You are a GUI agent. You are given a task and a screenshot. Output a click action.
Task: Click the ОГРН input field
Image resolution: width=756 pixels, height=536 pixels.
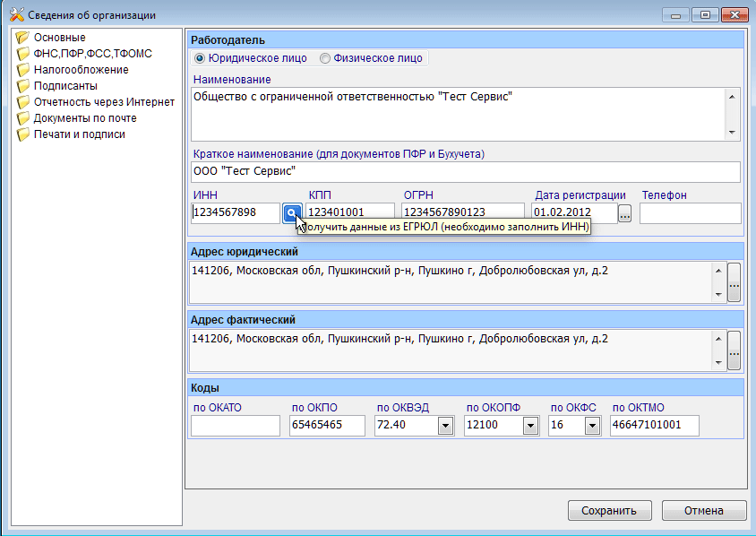(x=463, y=212)
